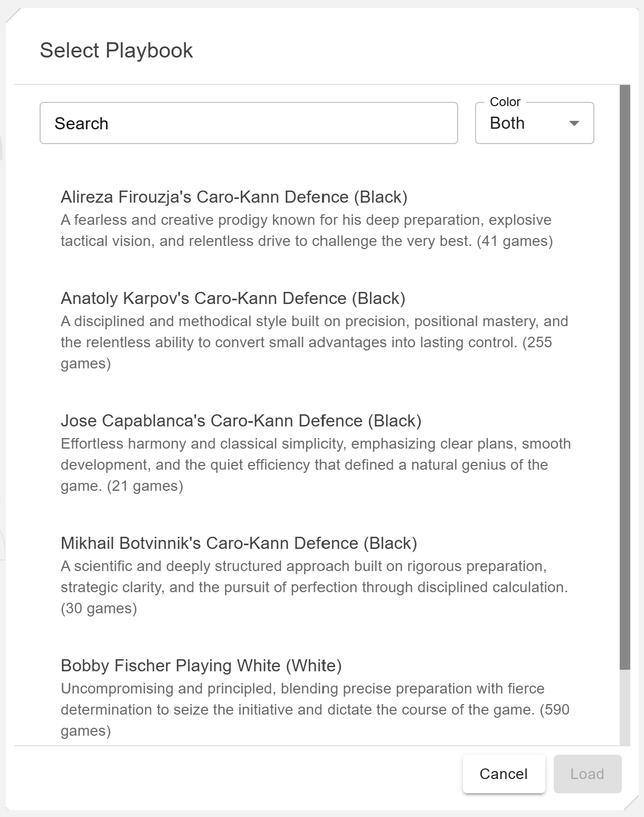This screenshot has width=644, height=817.
Task: Click Fischer's description mentioning 590 games
Action: [x=315, y=710]
